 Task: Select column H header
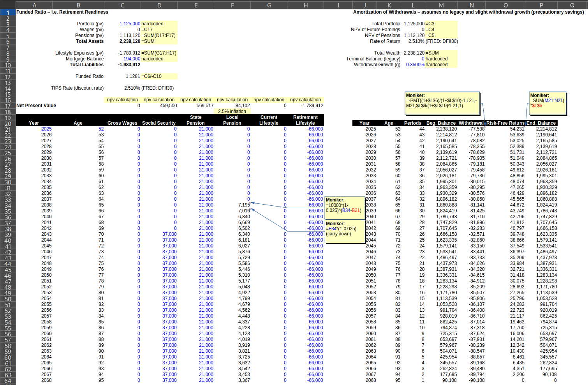coord(306,5)
